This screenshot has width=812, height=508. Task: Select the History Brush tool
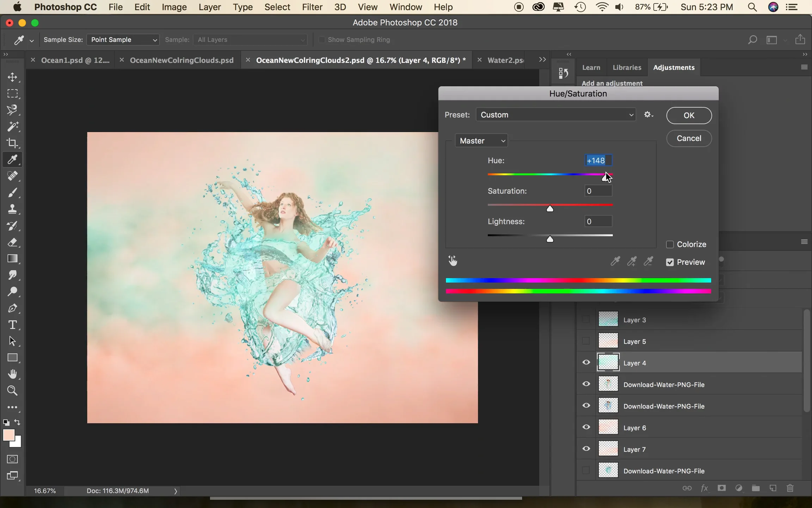click(12, 226)
